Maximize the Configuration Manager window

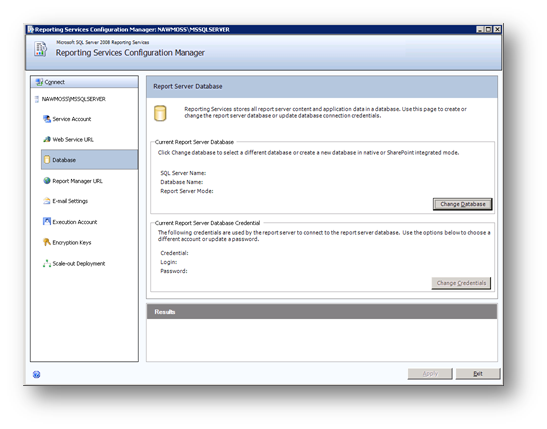pyautogui.click(x=488, y=30)
